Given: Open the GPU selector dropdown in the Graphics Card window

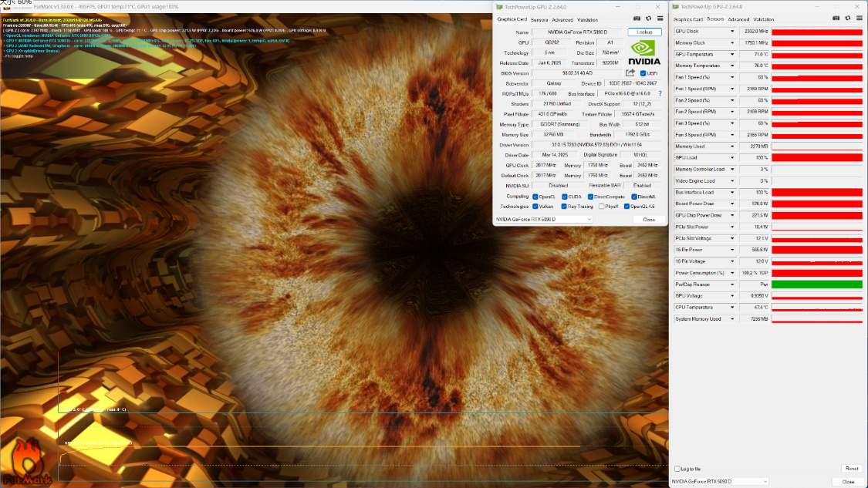Looking at the screenshot, I should tap(543, 219).
